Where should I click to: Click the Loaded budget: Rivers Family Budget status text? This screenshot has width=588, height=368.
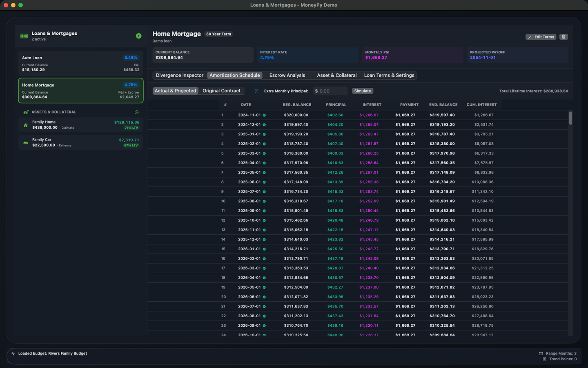pos(53,354)
